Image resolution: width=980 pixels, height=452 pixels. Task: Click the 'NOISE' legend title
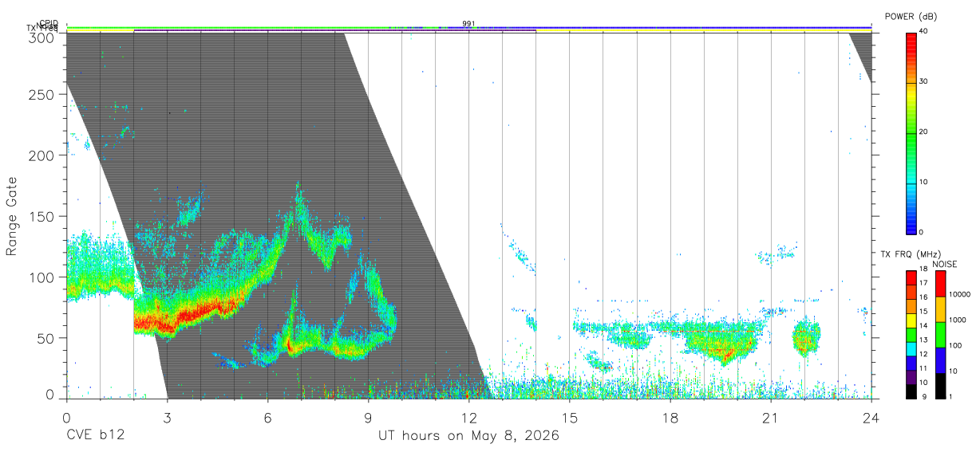click(944, 264)
